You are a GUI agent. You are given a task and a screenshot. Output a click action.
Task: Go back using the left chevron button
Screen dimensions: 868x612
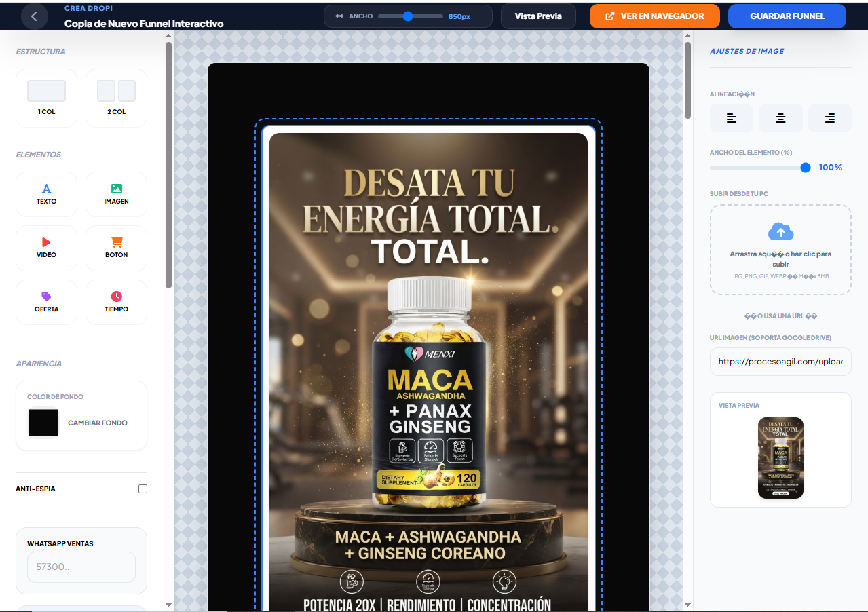click(35, 16)
